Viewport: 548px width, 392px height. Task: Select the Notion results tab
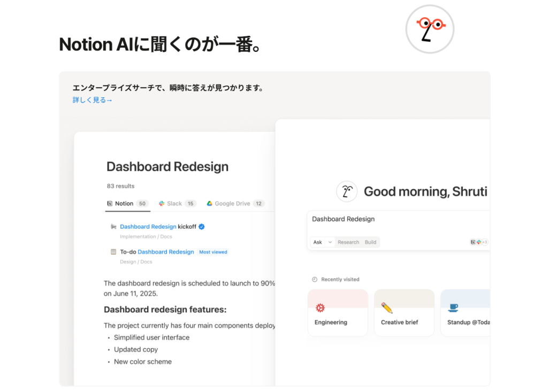pos(128,203)
